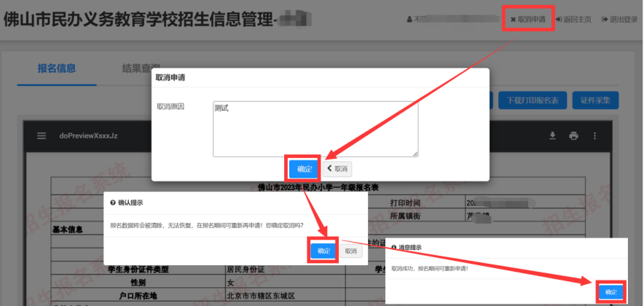Click 退出登录 link in header

click(x=619, y=19)
